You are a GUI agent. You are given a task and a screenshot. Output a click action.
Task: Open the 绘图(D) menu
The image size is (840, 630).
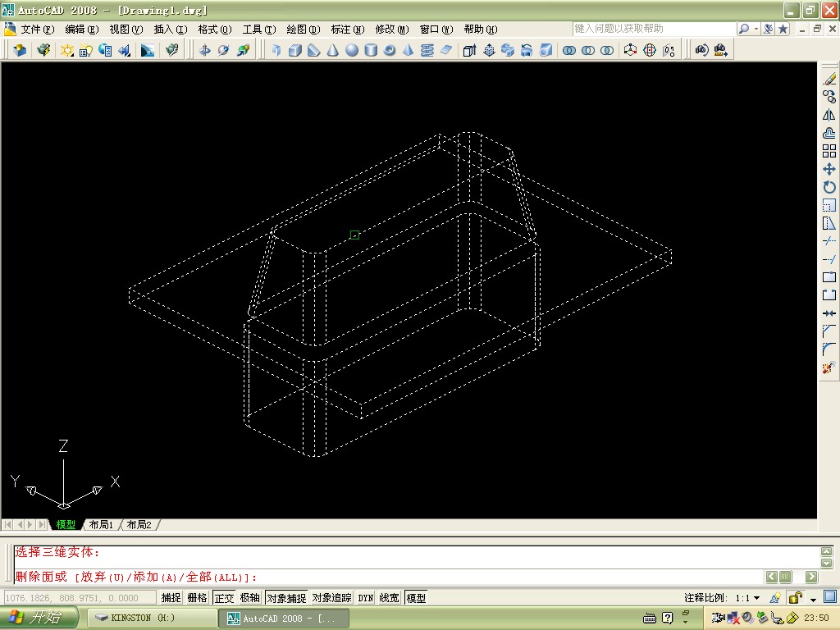304,29
